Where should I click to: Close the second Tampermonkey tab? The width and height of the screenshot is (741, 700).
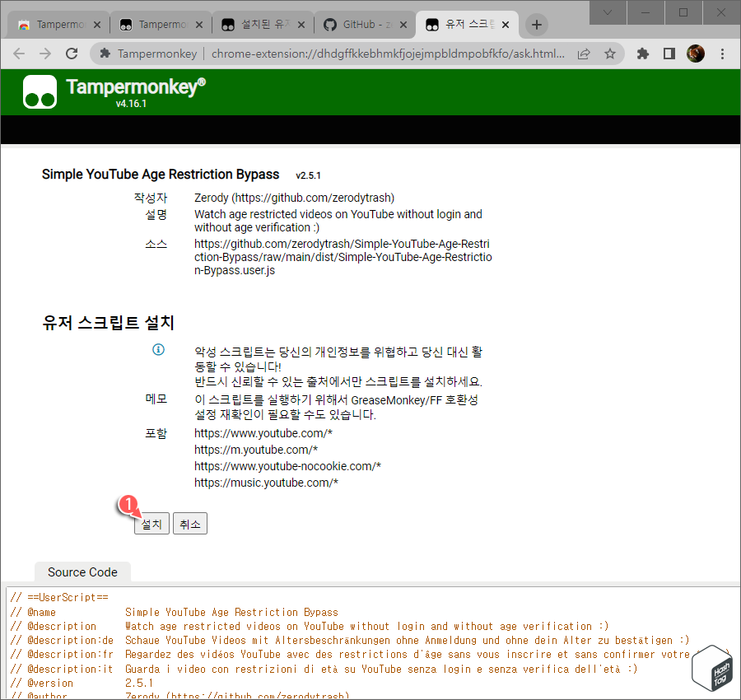pos(199,25)
